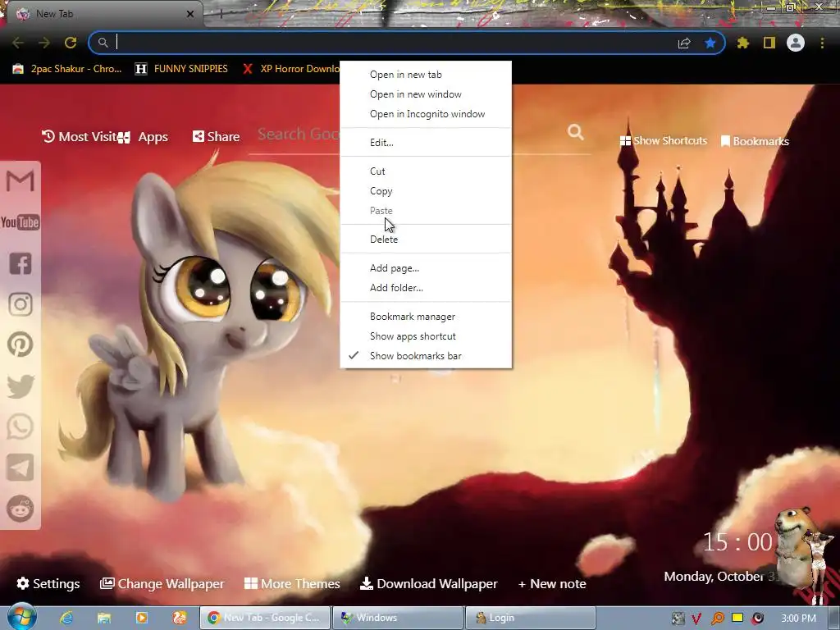Open YouTube from the sidebar

[x=20, y=222]
